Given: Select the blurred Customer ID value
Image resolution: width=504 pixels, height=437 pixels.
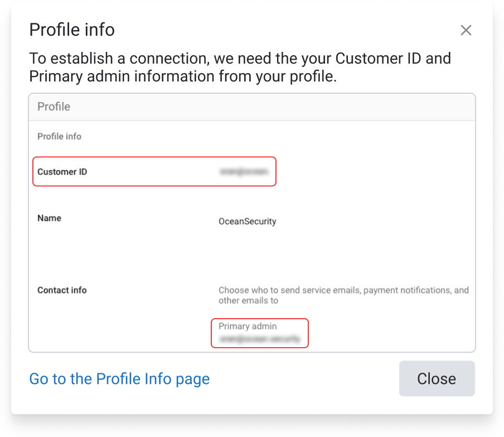Looking at the screenshot, I should (x=244, y=171).
